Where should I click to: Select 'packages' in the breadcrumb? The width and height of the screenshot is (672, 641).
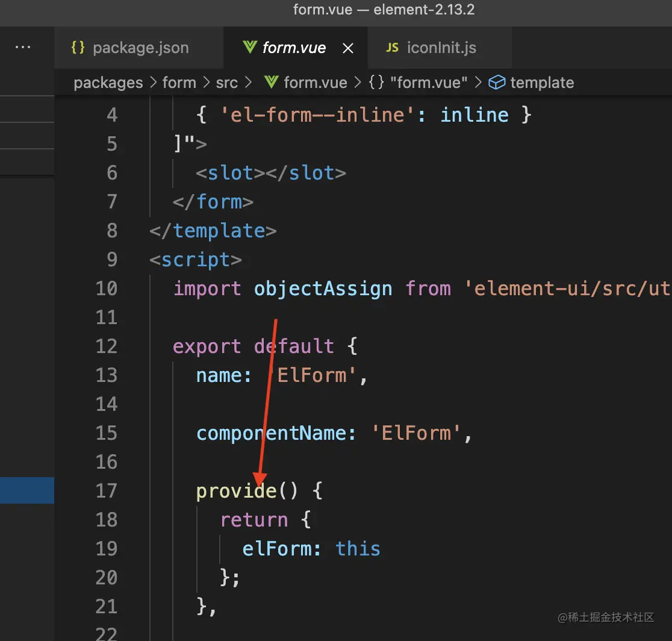[108, 83]
